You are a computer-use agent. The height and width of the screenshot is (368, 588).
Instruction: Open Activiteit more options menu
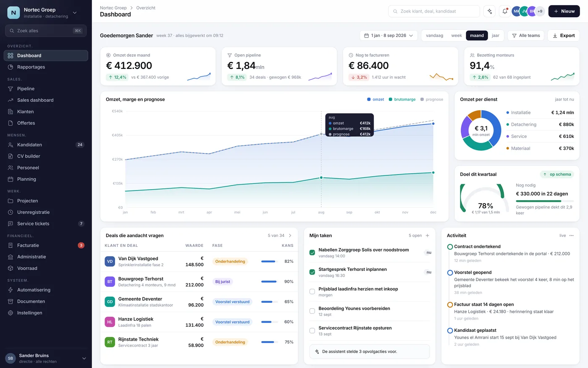571,236
